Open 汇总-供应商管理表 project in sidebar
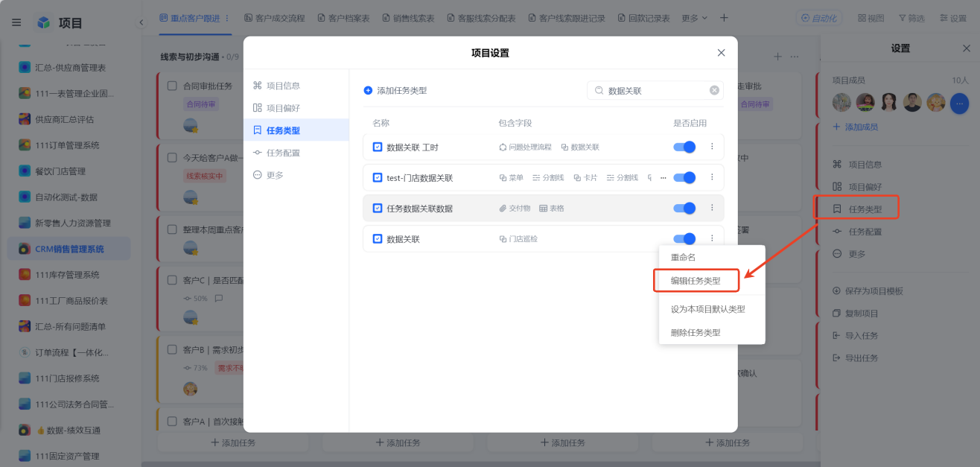This screenshot has width=980, height=467. [69, 68]
